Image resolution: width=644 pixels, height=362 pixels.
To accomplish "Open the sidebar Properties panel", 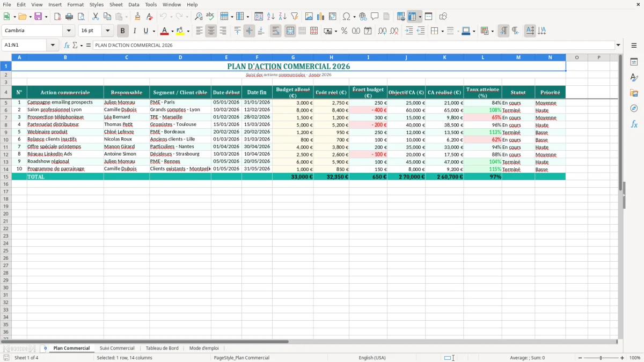I will pos(634,62).
